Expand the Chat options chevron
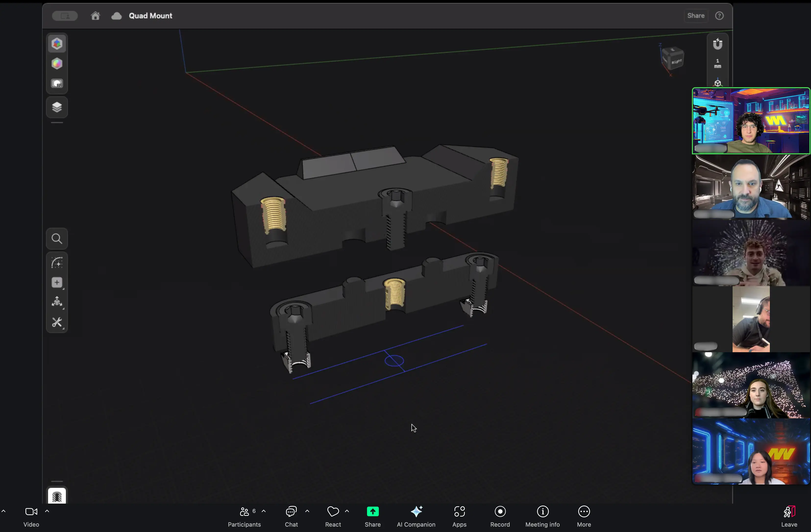Image resolution: width=811 pixels, height=532 pixels. tap(307, 511)
